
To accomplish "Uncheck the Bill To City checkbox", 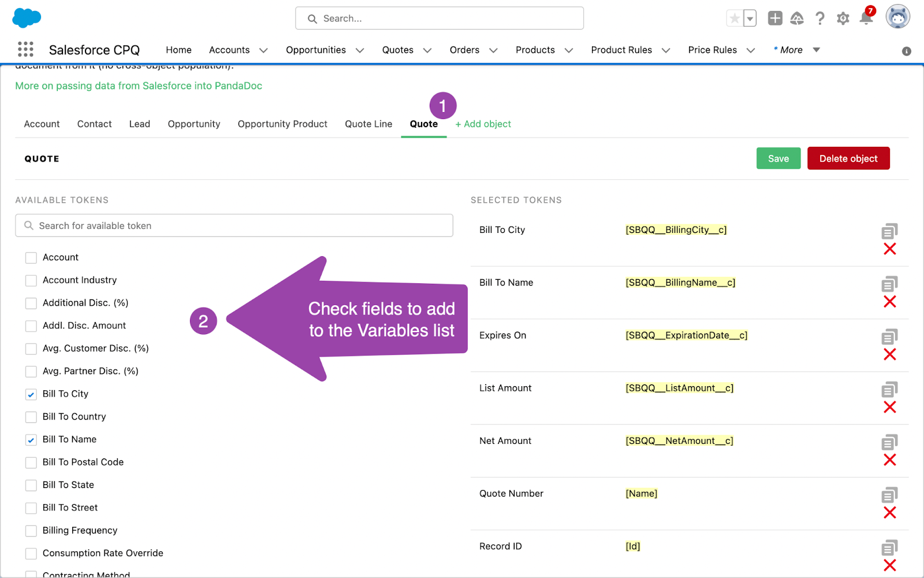I will coord(31,394).
